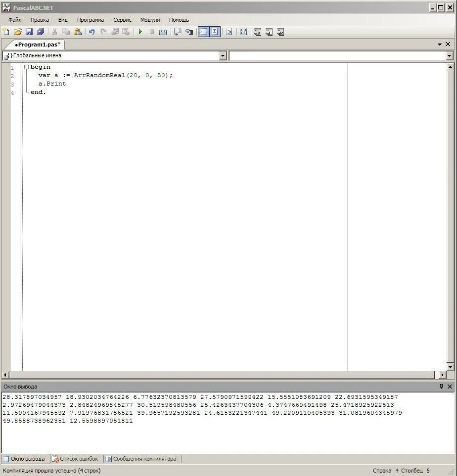This screenshot has width=457, height=476.
Task: Open the Программа menu
Action: coord(90,20)
